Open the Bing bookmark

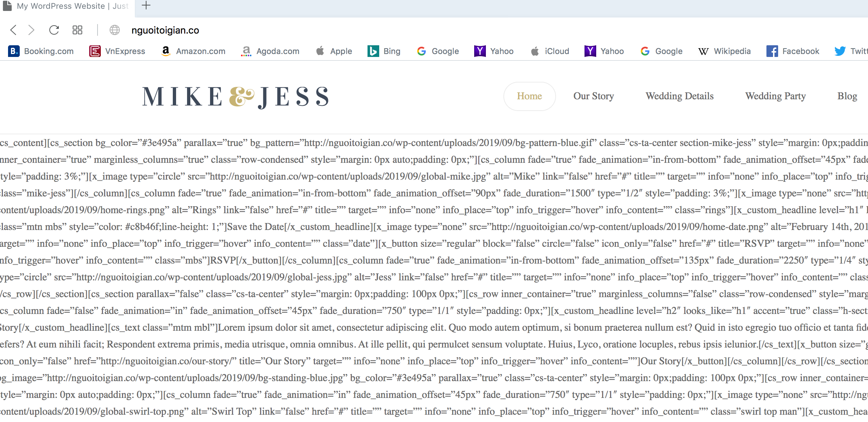(x=384, y=51)
